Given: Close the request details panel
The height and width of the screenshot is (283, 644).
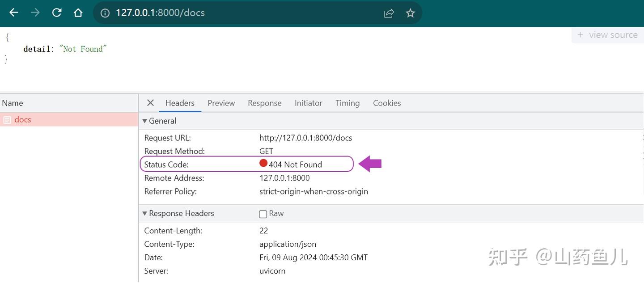Looking at the screenshot, I should pos(150,103).
